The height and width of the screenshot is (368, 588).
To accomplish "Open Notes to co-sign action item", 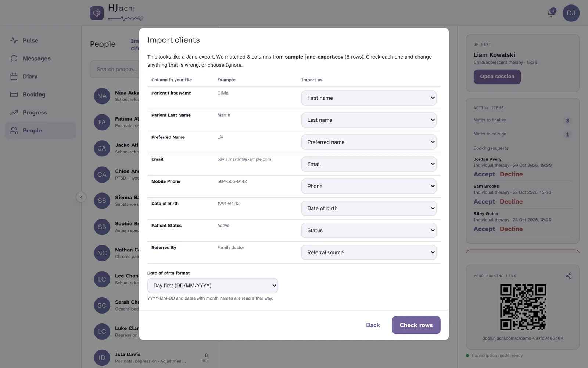I will pos(523,134).
